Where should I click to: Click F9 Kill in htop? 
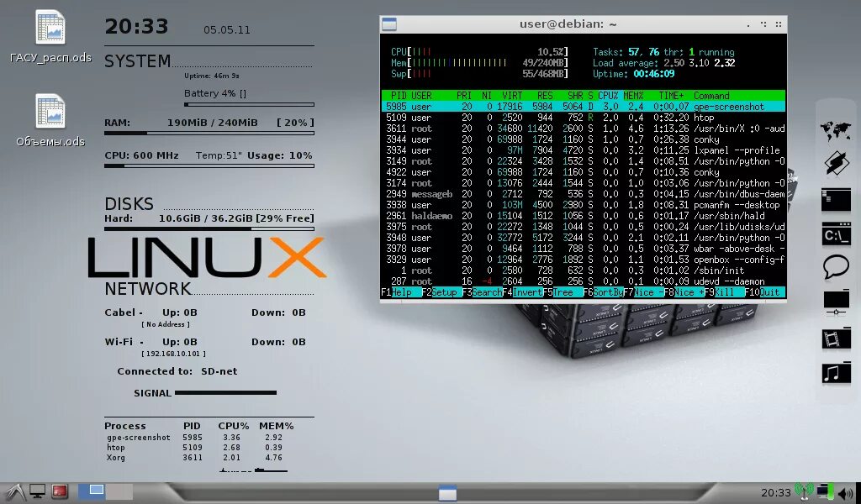point(724,292)
